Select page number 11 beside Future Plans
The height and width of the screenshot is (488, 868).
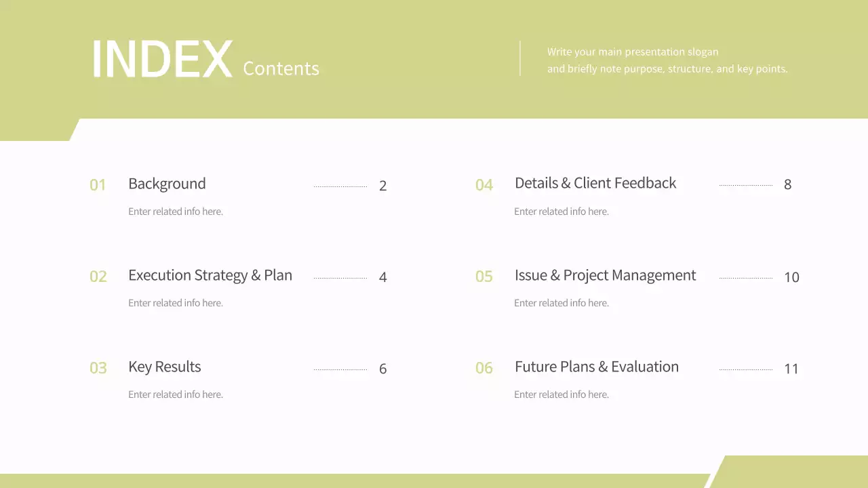tap(791, 369)
